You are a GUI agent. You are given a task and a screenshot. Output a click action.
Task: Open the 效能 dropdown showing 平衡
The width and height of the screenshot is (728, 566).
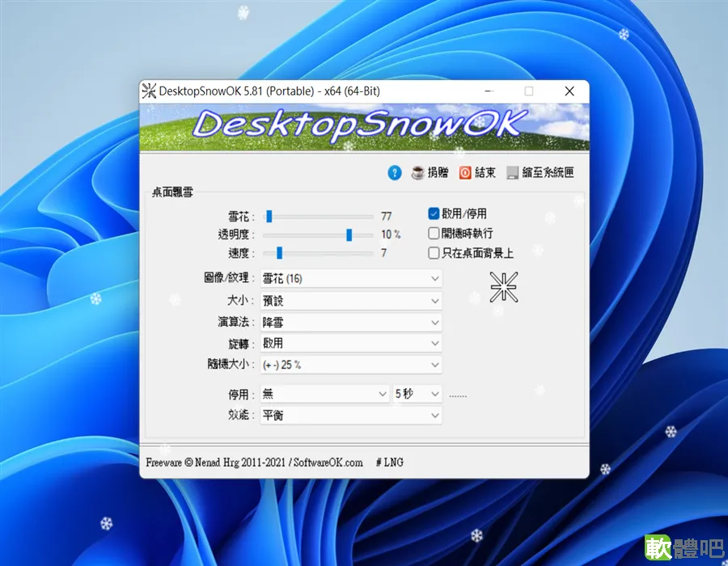point(351,415)
